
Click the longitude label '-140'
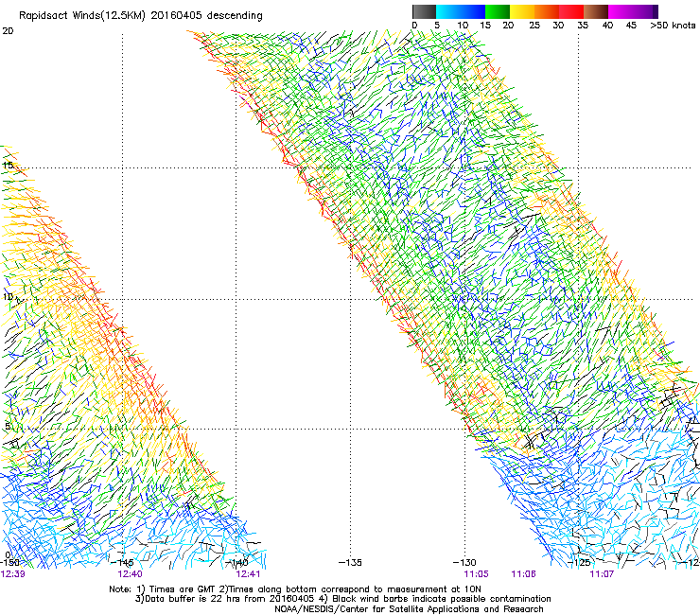tap(236, 562)
